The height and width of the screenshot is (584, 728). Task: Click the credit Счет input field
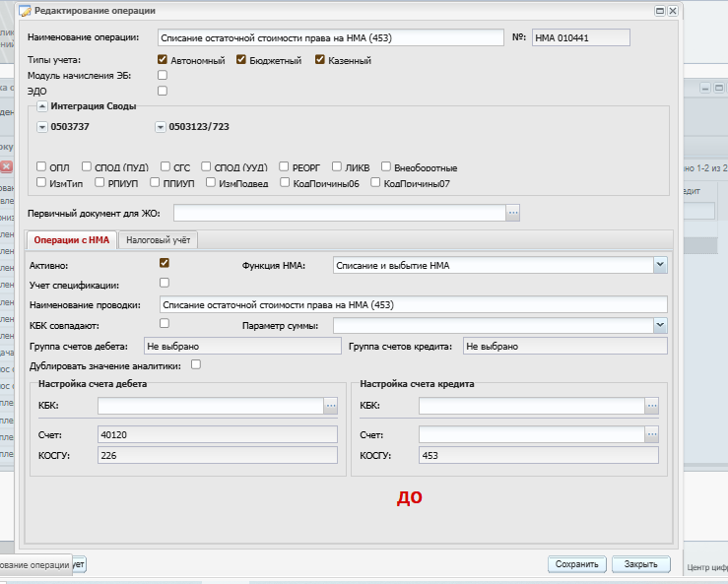[532, 434]
